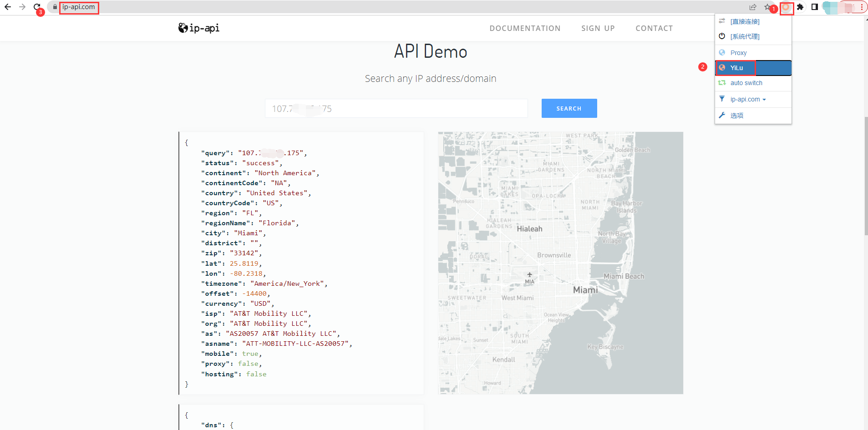The width and height of the screenshot is (868, 430).
Task: Select direct connection [直接连接] entry
Action: (x=753, y=21)
